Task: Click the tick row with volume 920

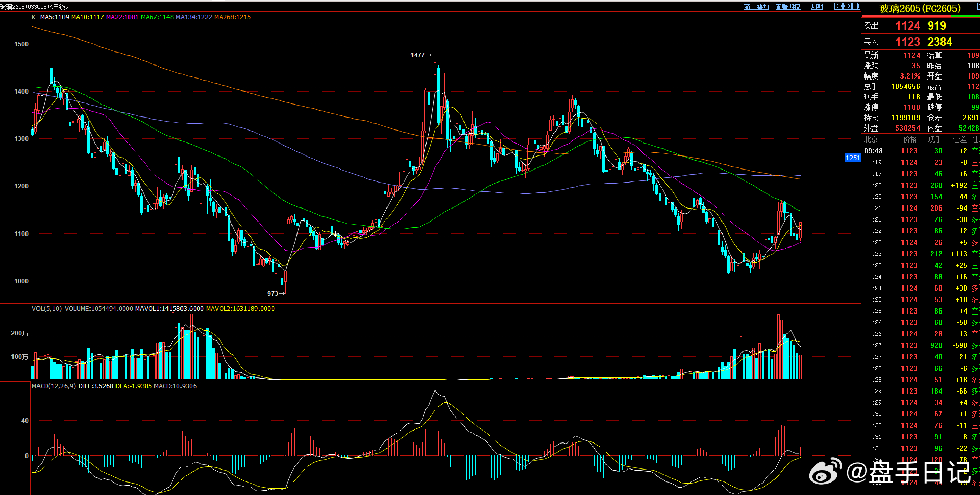Action: (921, 345)
